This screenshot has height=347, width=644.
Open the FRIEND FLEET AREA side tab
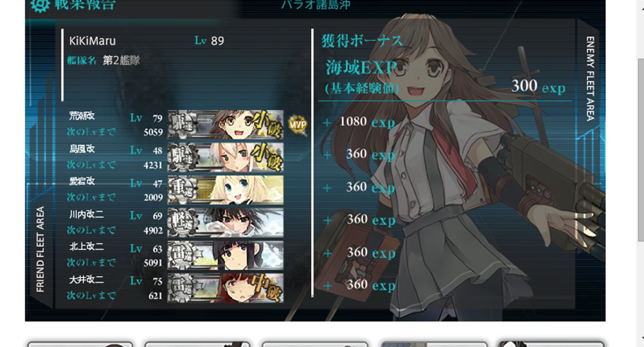(x=40, y=249)
